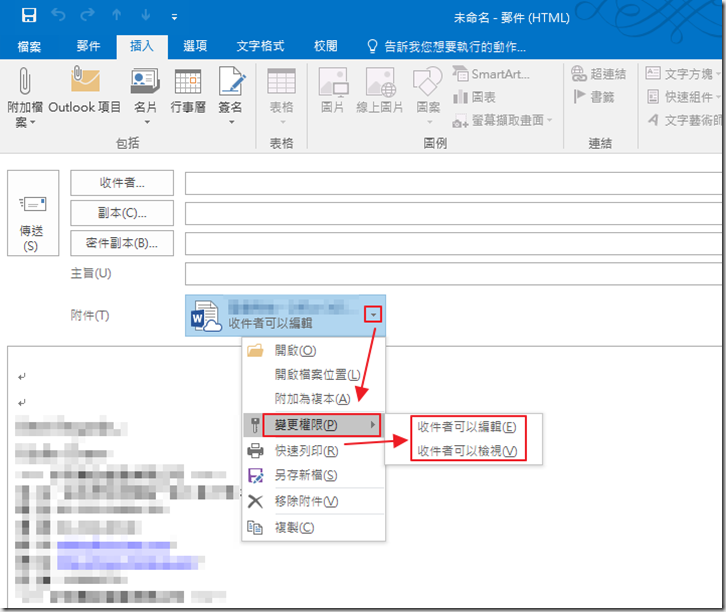Click the Outlook 項目 icon
The height and width of the screenshot is (612, 726).
84,81
